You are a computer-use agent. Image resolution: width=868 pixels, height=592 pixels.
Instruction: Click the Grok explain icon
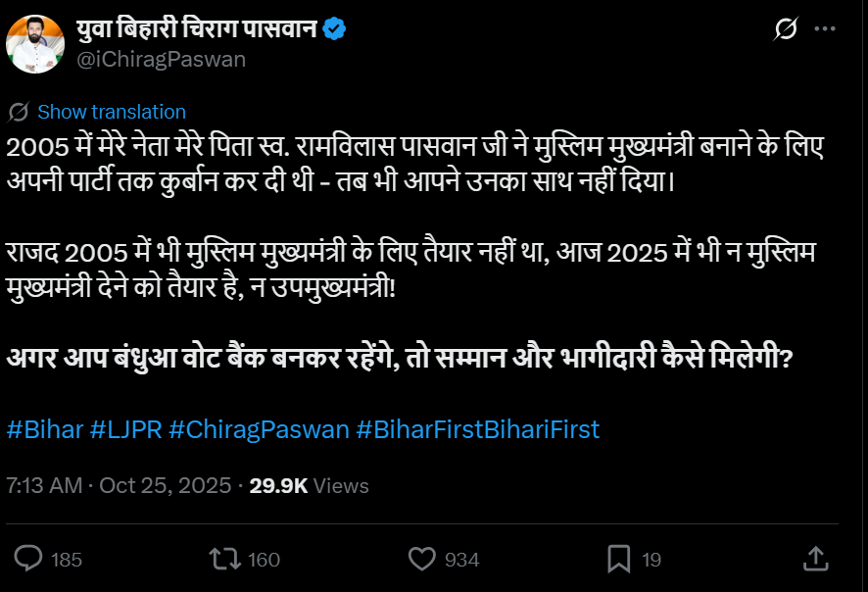point(785,30)
